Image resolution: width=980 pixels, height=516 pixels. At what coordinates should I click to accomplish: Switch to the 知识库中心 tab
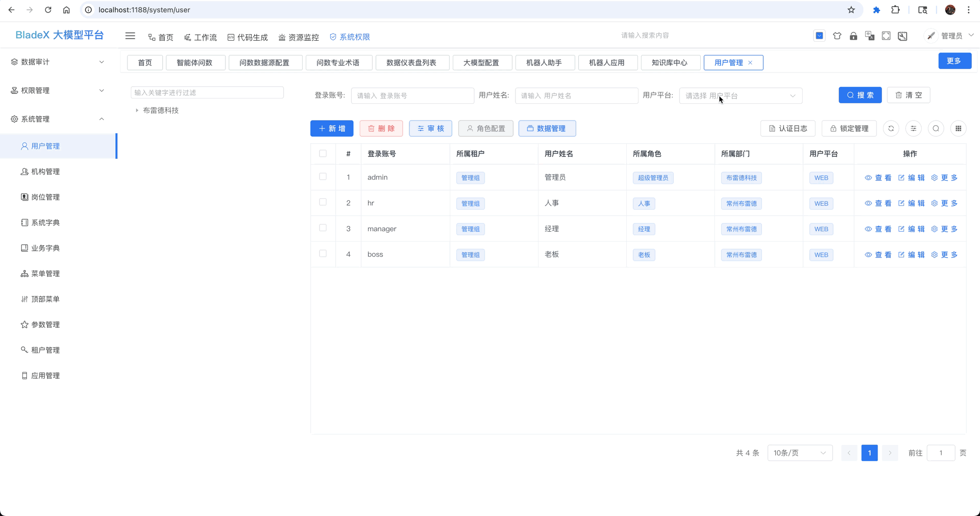pos(669,63)
